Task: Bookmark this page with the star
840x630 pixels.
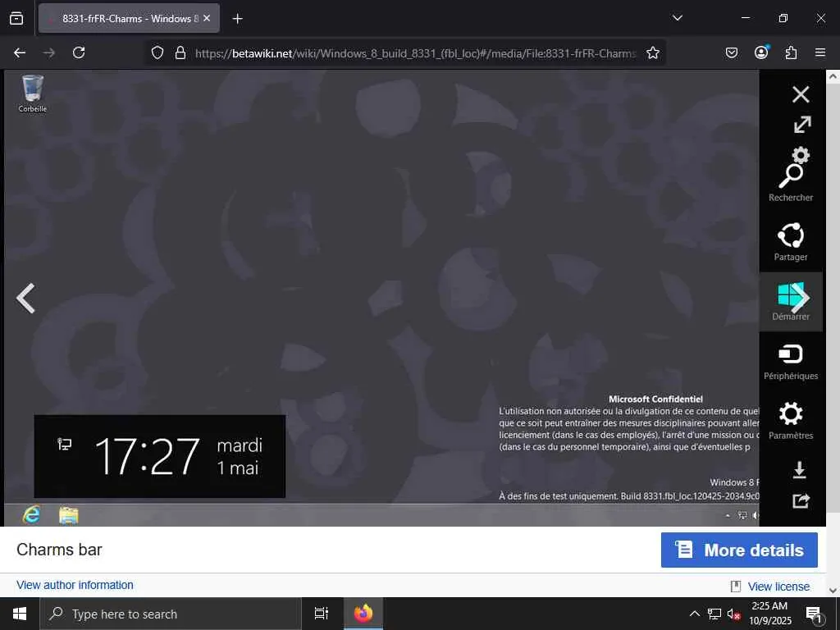Action: [652, 52]
